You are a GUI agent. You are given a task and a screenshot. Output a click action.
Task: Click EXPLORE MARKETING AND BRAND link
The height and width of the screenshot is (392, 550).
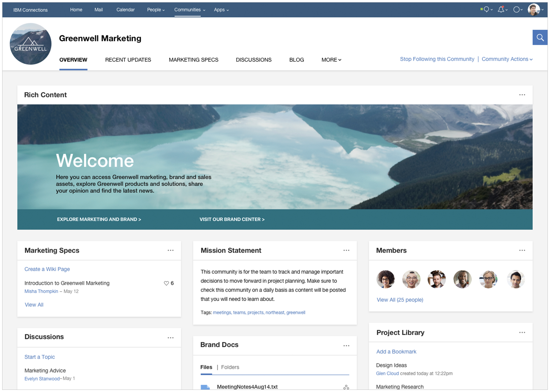pyautogui.click(x=99, y=219)
